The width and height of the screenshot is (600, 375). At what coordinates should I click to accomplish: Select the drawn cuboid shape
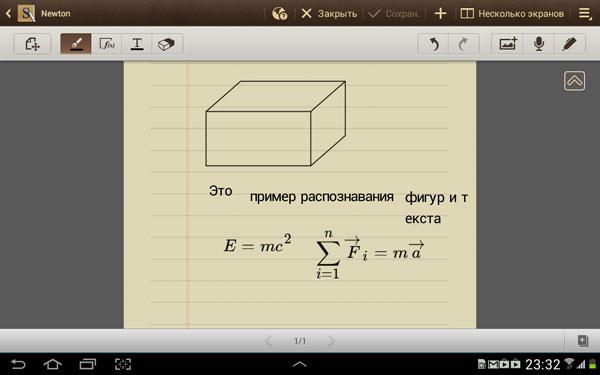point(276,123)
